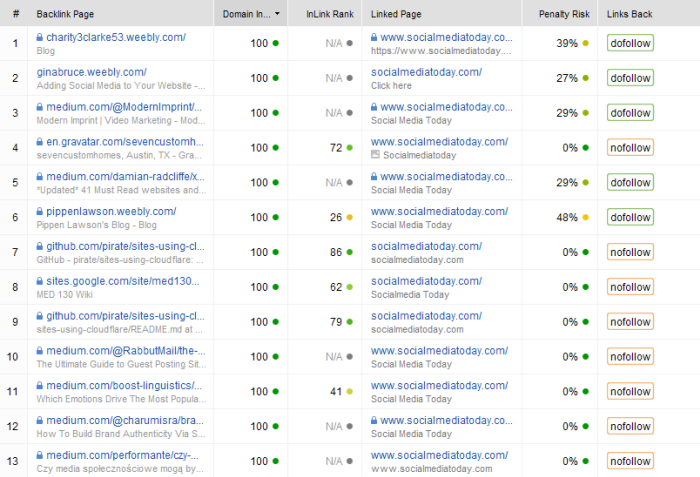Click the image icon next to Socialmediatoday in row 4
Screen dimensions: 700x477
(375, 155)
